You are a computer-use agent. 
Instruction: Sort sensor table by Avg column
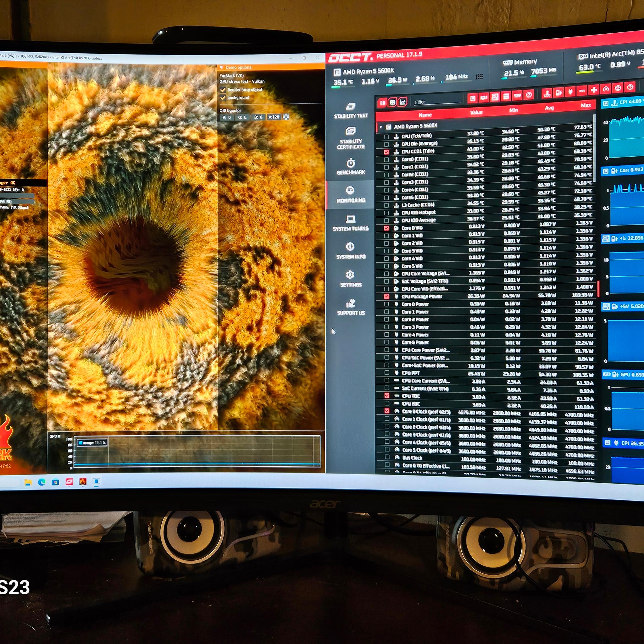click(x=549, y=108)
